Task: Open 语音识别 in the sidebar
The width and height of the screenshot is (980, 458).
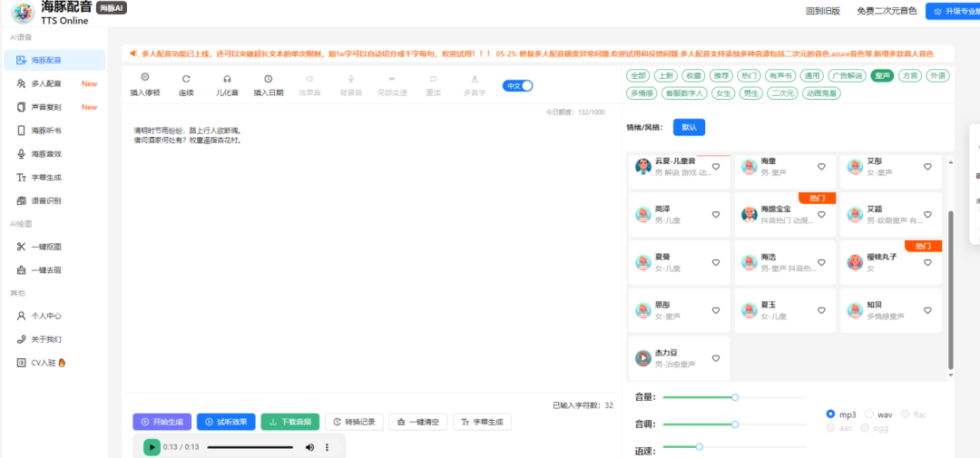Action: pos(54,200)
